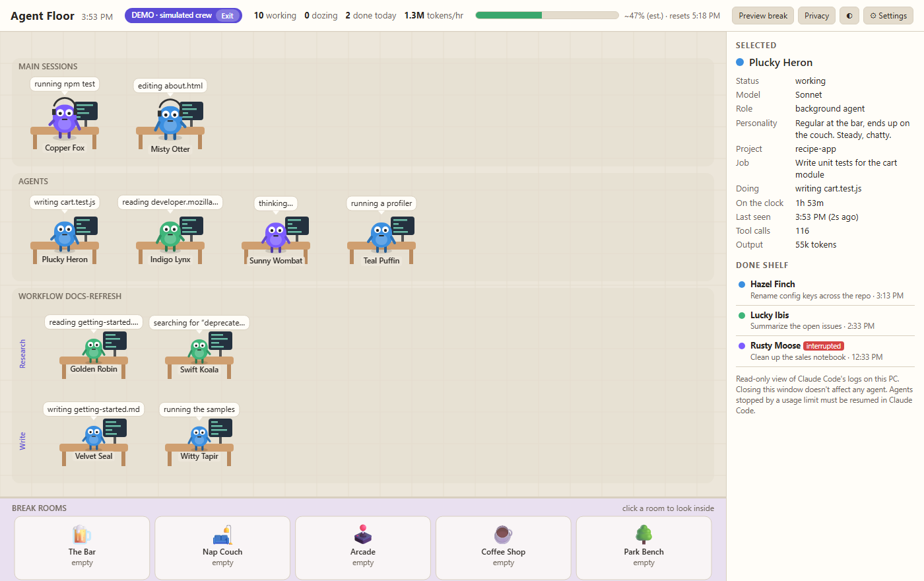Select the Teal Puffin agent at desk
Viewport: 924px width, 581px height.
381,236
